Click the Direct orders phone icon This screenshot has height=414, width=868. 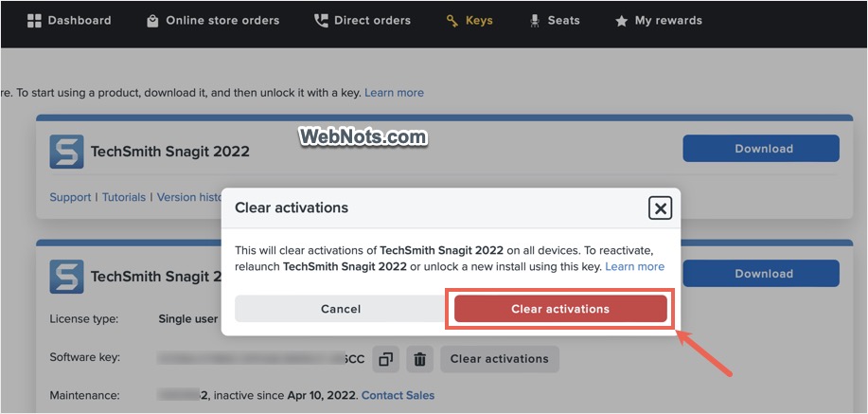click(321, 20)
